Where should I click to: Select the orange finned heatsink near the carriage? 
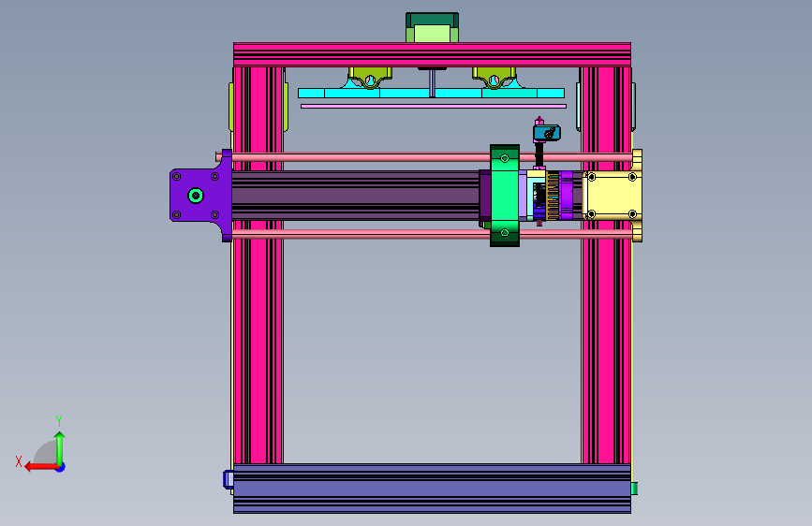pyautogui.click(x=553, y=196)
